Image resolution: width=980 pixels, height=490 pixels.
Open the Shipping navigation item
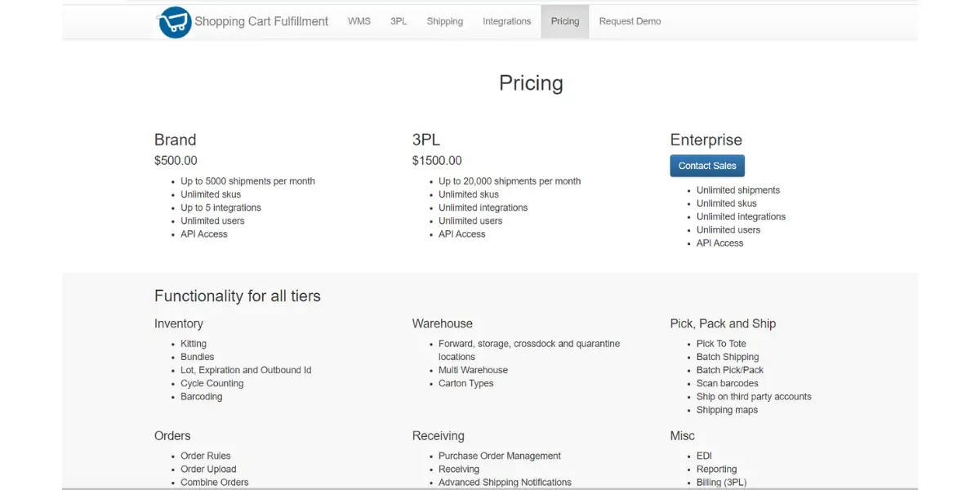pyautogui.click(x=445, y=21)
